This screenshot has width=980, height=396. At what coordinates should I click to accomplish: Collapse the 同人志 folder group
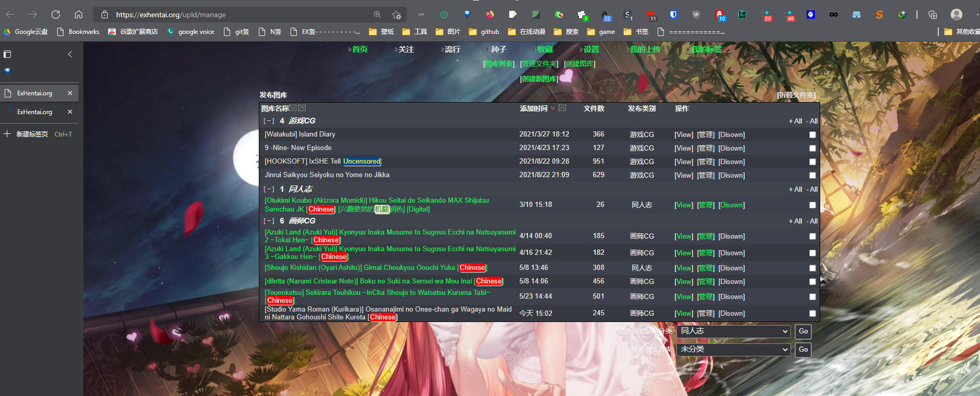pyautogui.click(x=269, y=189)
